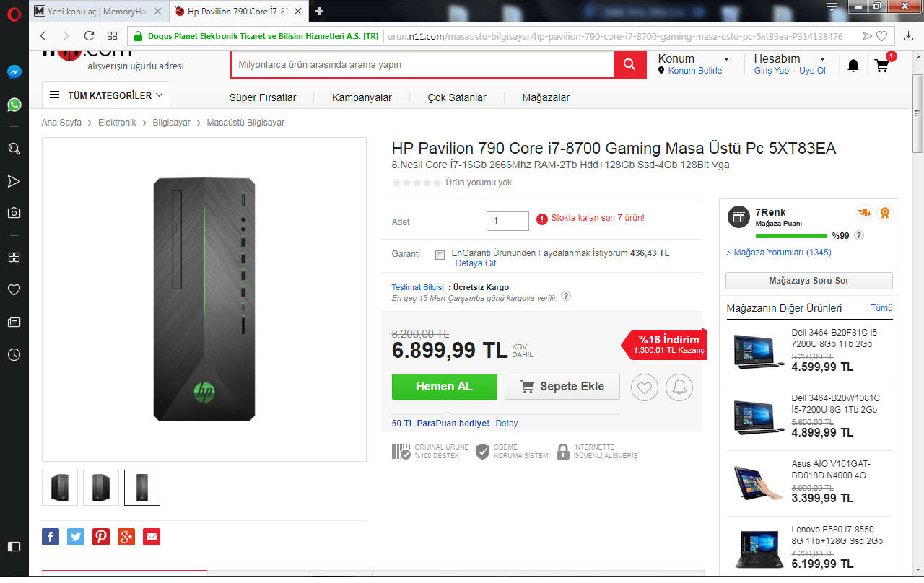The height and width of the screenshot is (583, 924).
Task: Select the first product thumbnail
Action: (60, 488)
